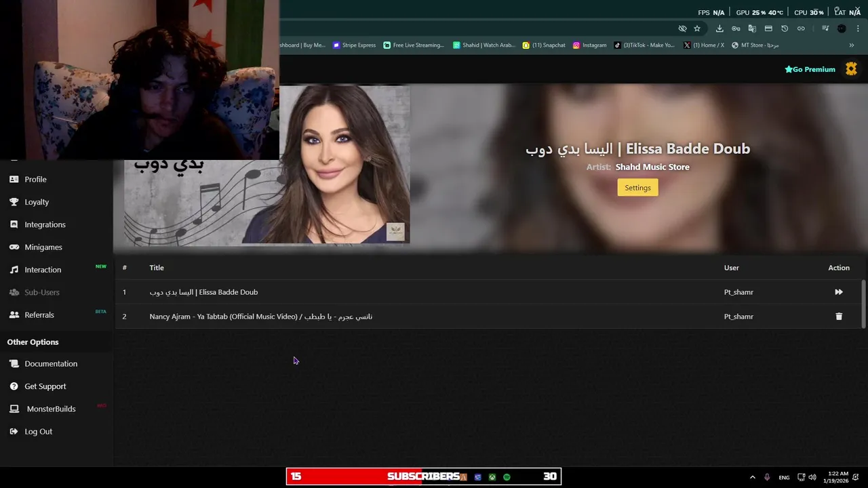
Task: Open the Free Live Streaming bookmark
Action: (x=414, y=45)
